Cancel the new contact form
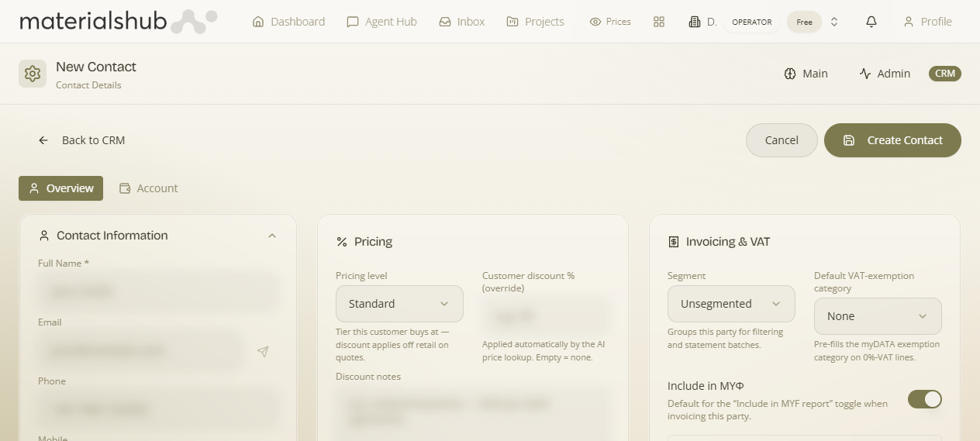Screen dimensions: 980x441 coord(782,140)
